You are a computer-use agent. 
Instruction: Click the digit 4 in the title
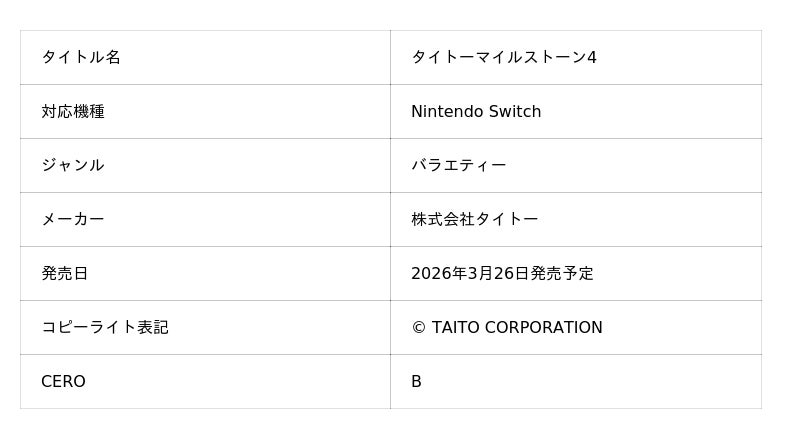coord(592,58)
